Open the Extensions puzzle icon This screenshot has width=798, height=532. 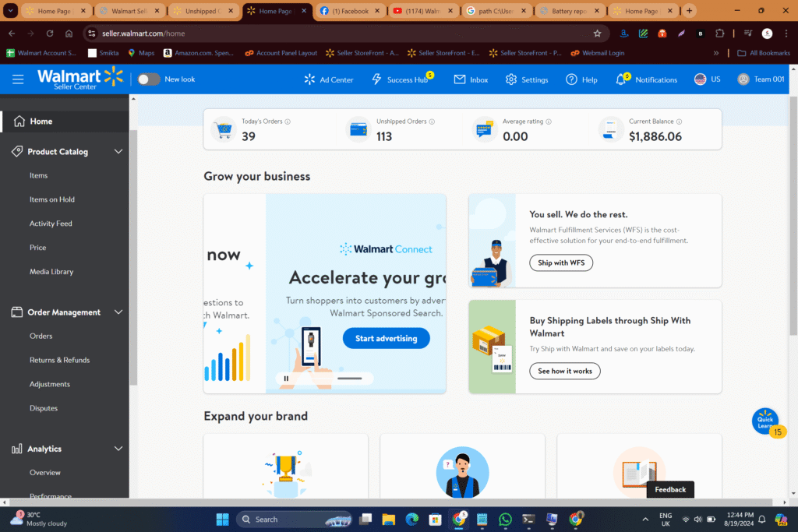pyautogui.click(x=719, y=33)
